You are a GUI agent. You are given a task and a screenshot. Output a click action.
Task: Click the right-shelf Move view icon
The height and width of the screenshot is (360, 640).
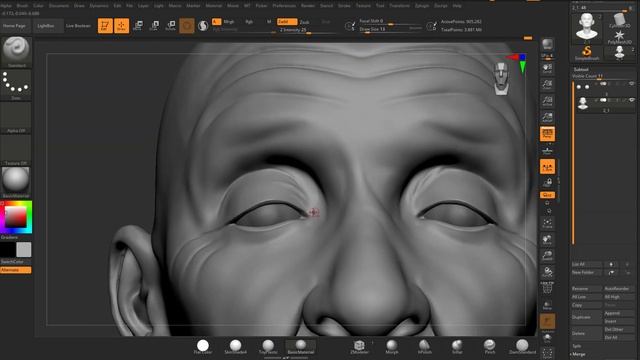pyautogui.click(x=547, y=239)
